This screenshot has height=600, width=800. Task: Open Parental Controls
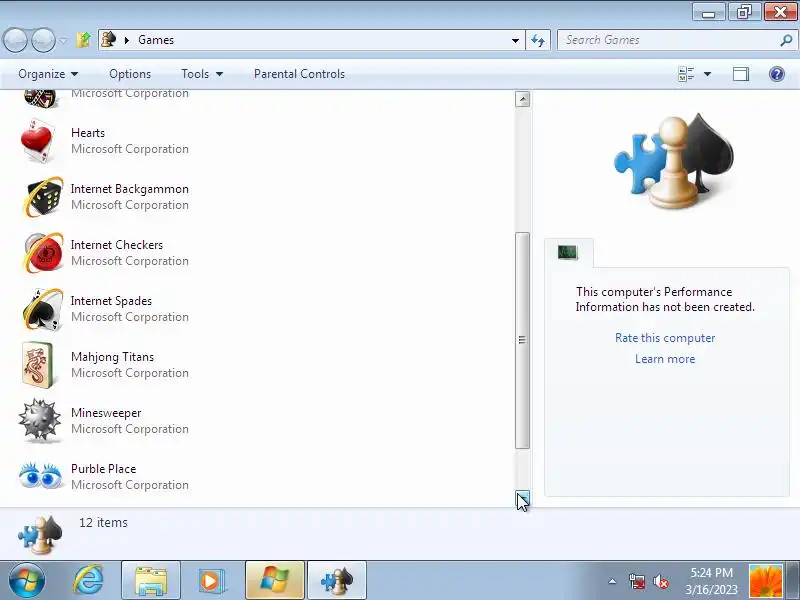tap(299, 74)
